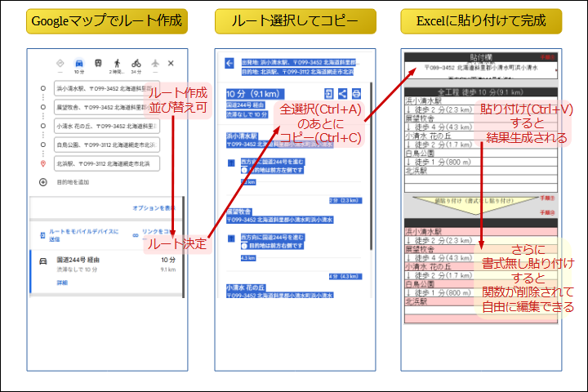Close the directions panel with X
Viewport: 588px width, 392px height.
point(171,63)
